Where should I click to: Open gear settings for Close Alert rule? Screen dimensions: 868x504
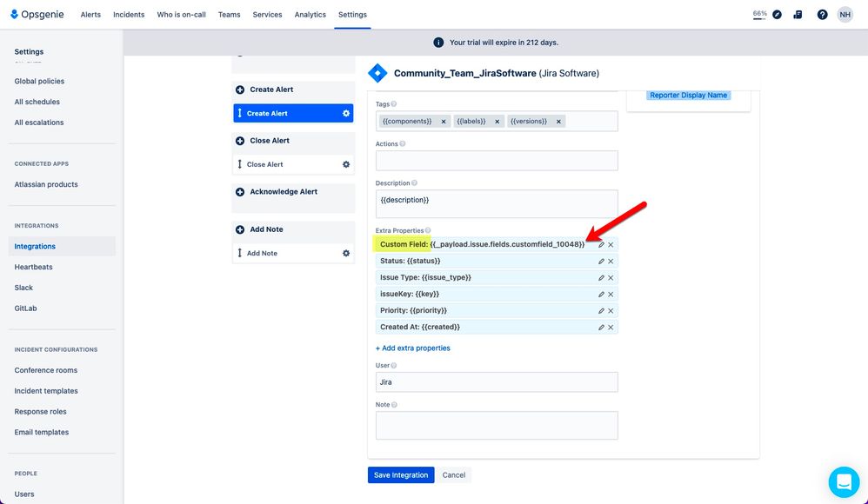coord(346,164)
